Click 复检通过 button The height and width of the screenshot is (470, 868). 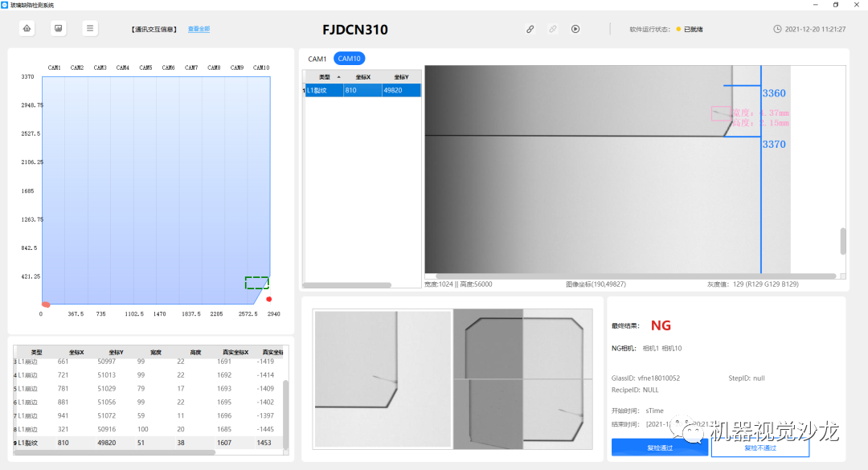[x=660, y=448]
